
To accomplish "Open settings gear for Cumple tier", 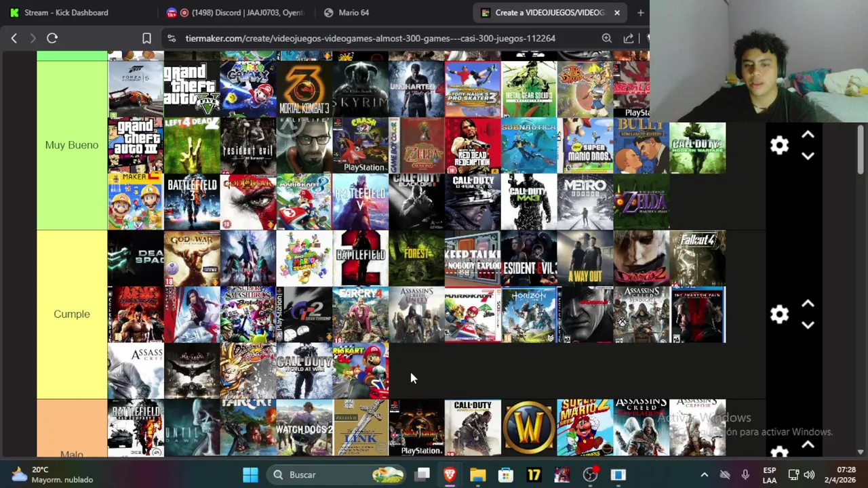I will click(x=779, y=314).
